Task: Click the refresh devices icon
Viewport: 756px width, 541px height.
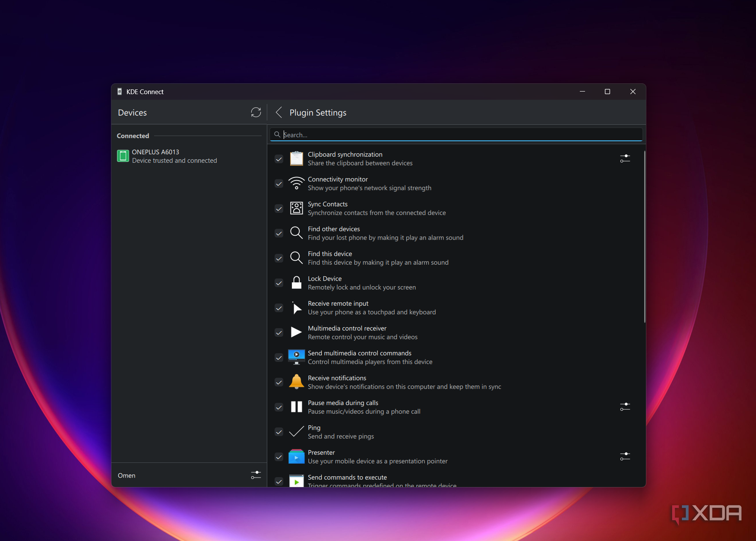Action: [x=256, y=113]
